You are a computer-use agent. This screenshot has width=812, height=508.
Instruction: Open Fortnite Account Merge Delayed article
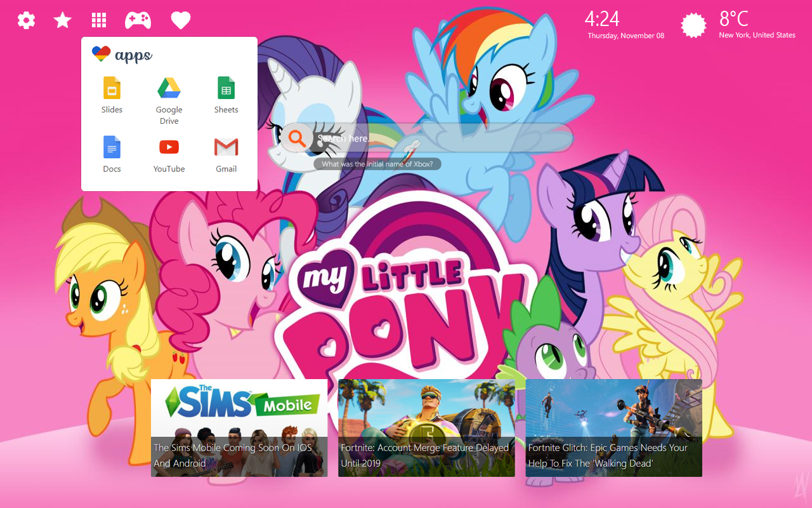pyautogui.click(x=426, y=428)
